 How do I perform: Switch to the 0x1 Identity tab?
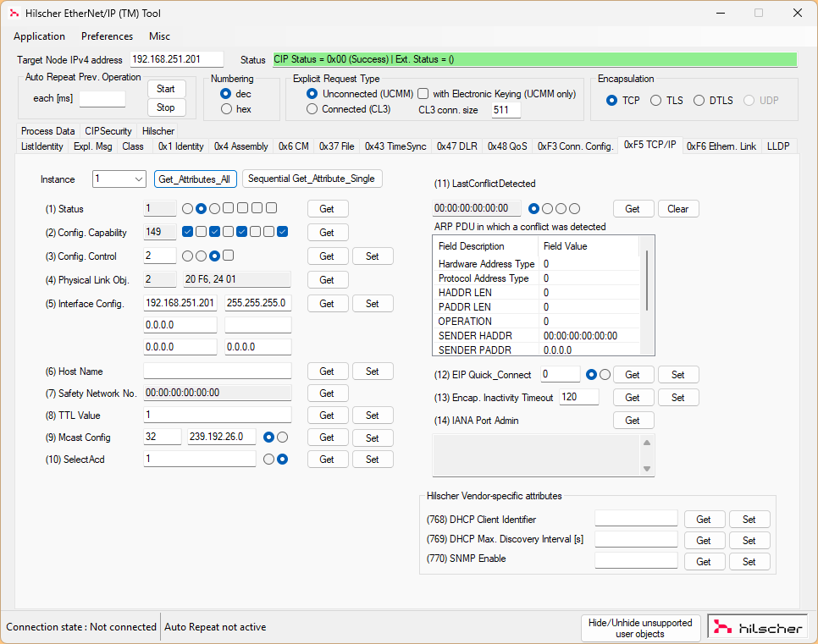click(x=181, y=146)
